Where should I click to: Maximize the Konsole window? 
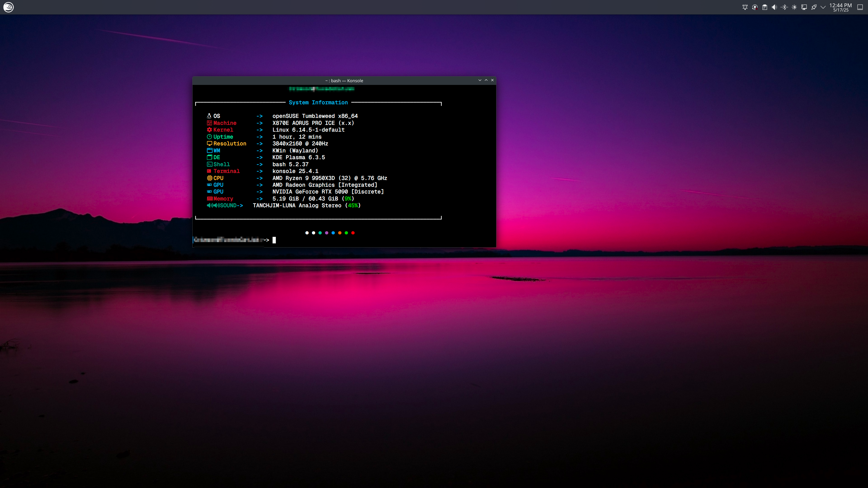[486, 80]
